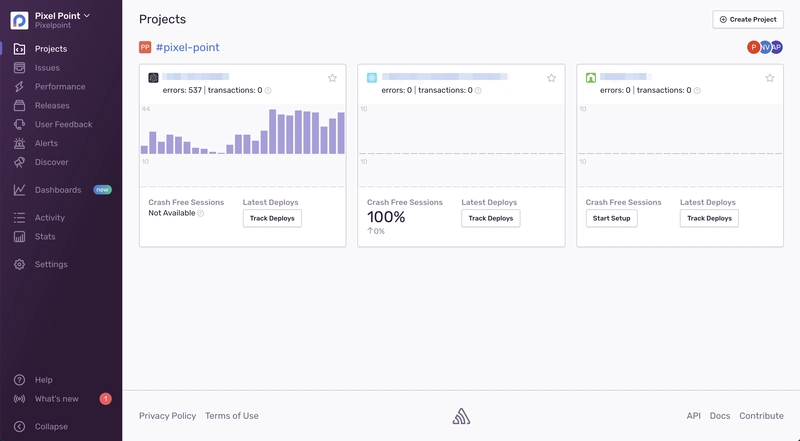
Task: Click the blurred name of the first project
Action: pyautogui.click(x=196, y=77)
